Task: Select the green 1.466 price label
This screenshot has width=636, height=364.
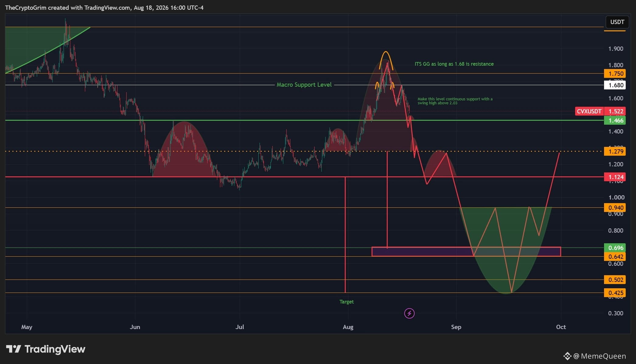Action: (x=615, y=120)
